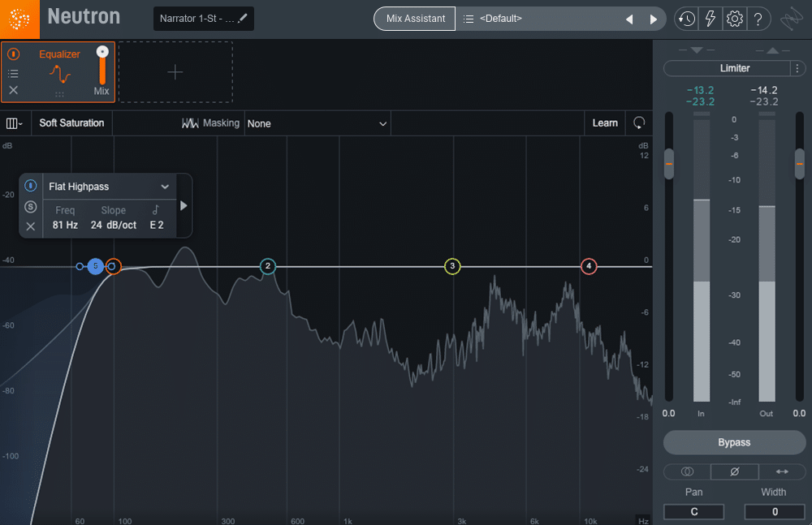Open help question mark

(758, 19)
